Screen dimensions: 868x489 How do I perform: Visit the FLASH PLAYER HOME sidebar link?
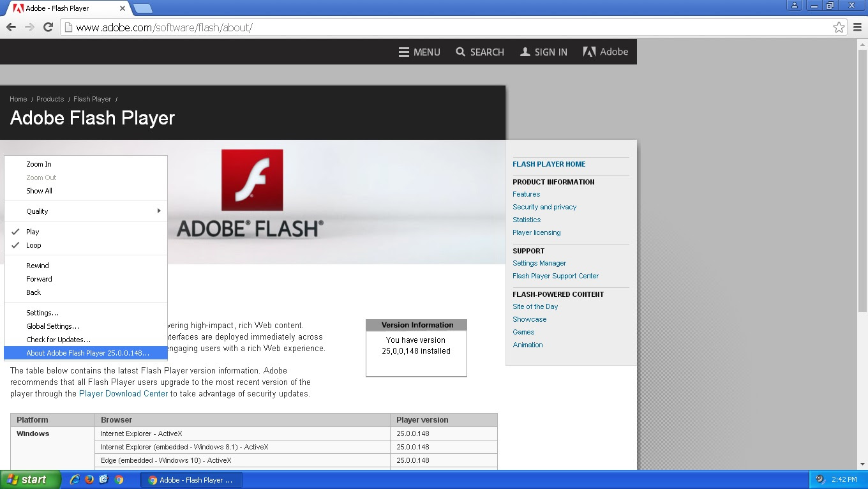tap(549, 164)
